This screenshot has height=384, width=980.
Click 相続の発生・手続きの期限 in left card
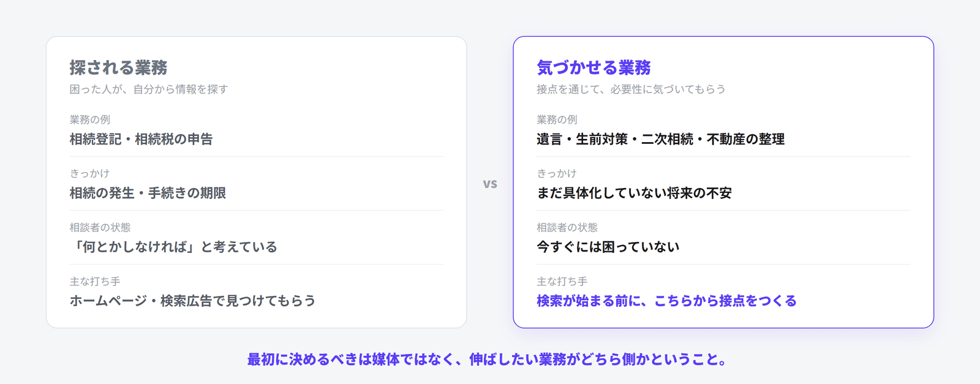coord(148,193)
